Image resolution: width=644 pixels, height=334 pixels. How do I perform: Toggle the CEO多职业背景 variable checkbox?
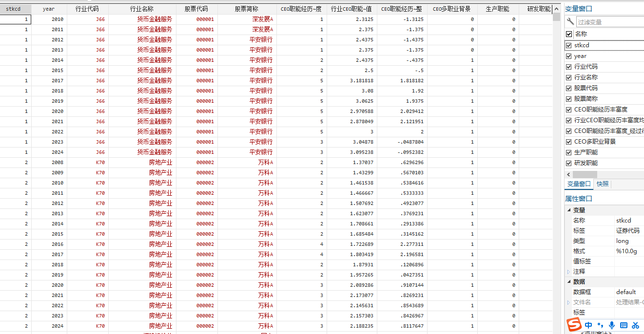point(569,142)
